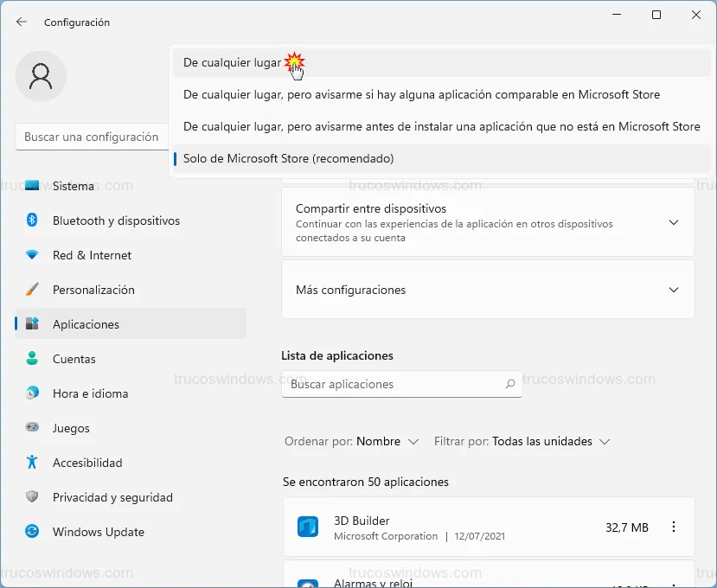Open Sistema settings from sidebar

coord(73,186)
